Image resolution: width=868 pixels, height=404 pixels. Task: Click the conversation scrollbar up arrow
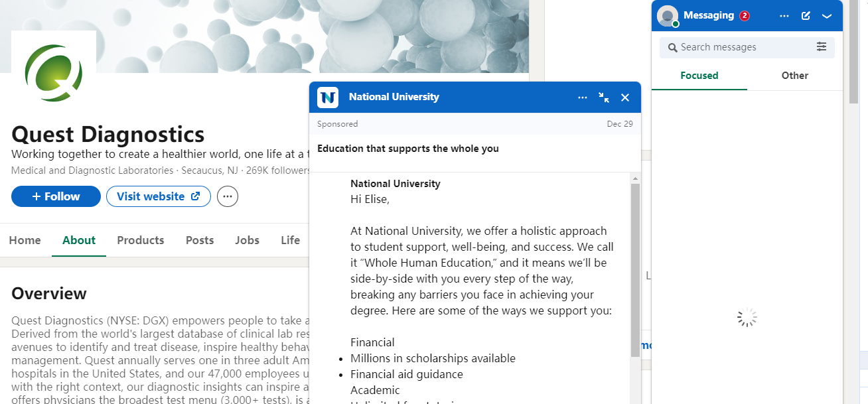coord(635,178)
